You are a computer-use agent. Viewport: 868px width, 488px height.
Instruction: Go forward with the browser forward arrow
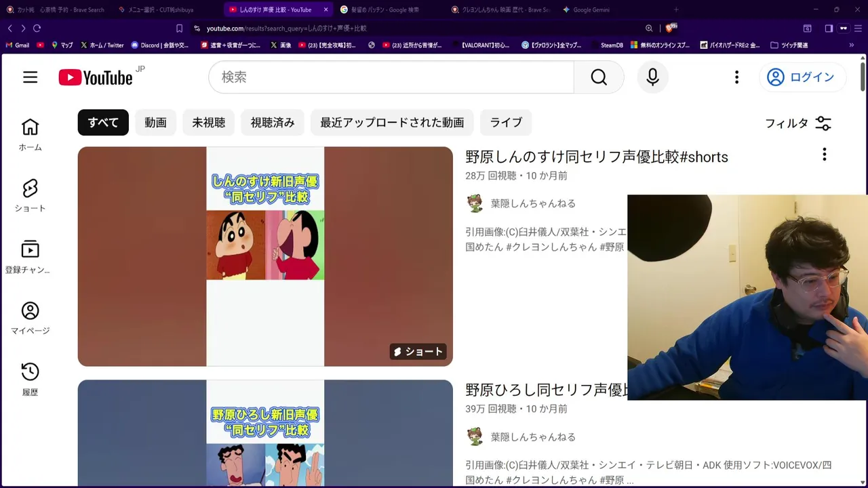(23, 28)
